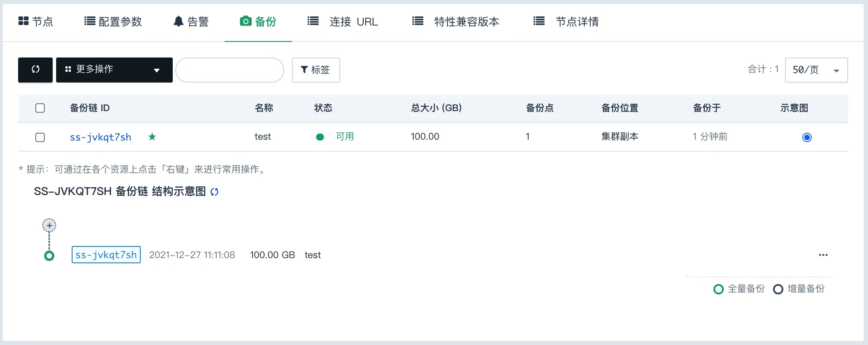Viewport: 868px width, 345px height.
Task: Click the plus icon on the backup chain
Action: [x=49, y=225]
